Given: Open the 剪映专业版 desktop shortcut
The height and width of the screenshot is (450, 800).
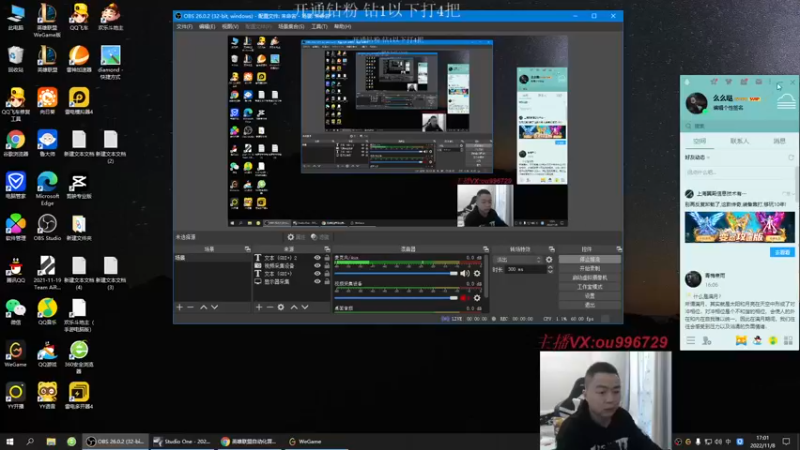Looking at the screenshot, I should 79,186.
